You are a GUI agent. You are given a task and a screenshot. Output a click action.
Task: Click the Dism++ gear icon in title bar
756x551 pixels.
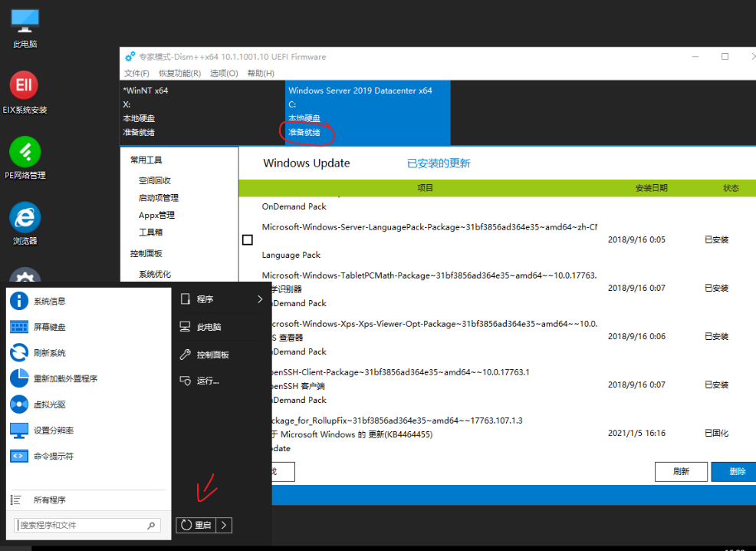[x=130, y=57]
